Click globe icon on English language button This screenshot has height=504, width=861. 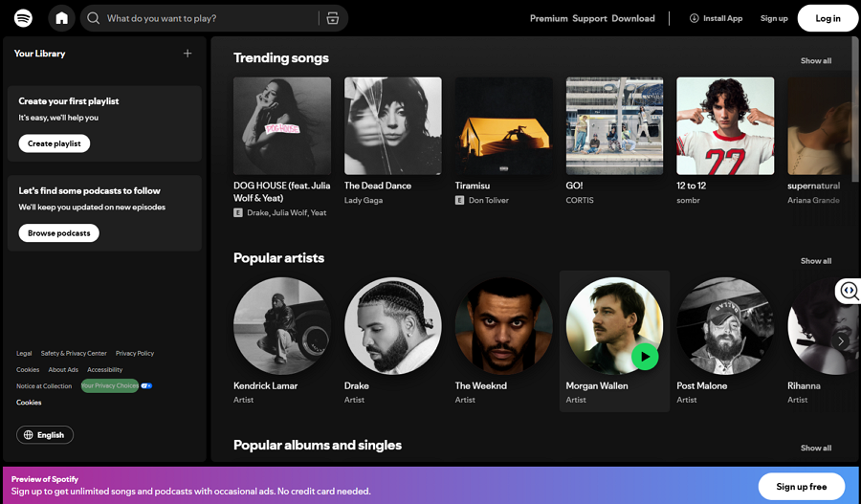(29, 435)
